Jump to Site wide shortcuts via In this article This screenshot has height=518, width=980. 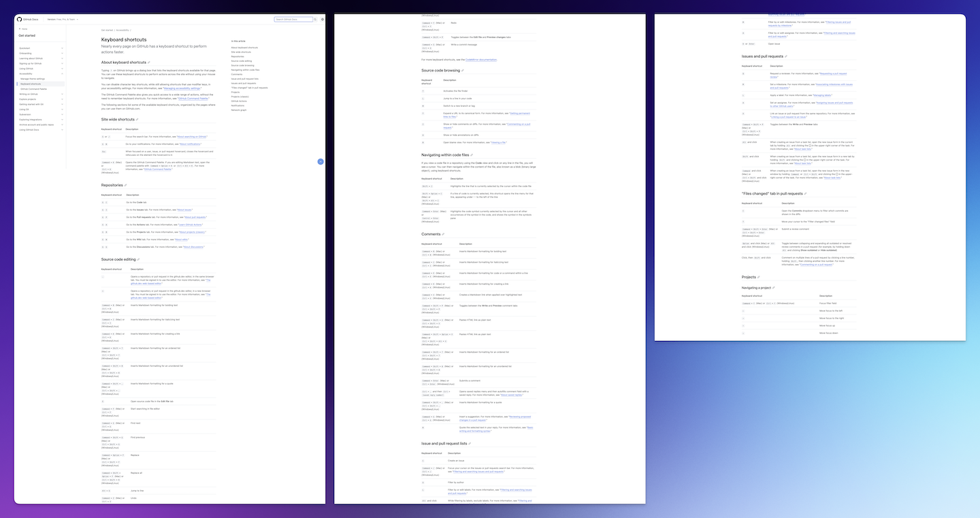coord(241,52)
